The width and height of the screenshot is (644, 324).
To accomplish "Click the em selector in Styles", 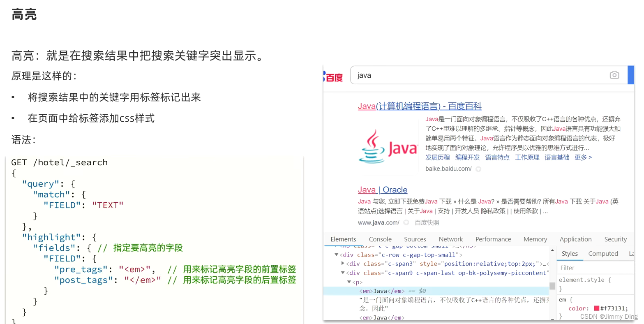I will point(562,300).
